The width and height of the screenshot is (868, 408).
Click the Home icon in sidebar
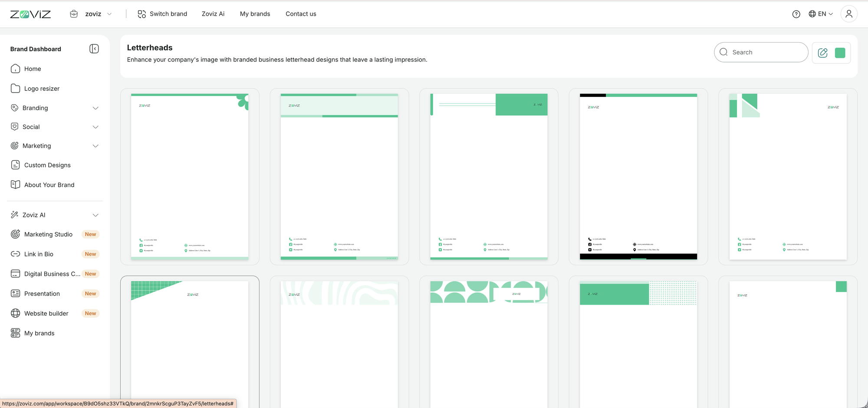[x=15, y=69]
